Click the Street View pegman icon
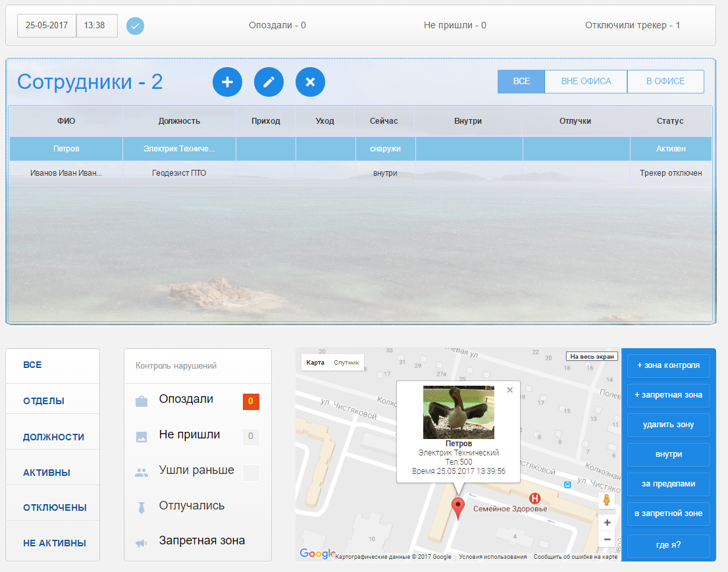The width and height of the screenshot is (728, 572). (607, 500)
